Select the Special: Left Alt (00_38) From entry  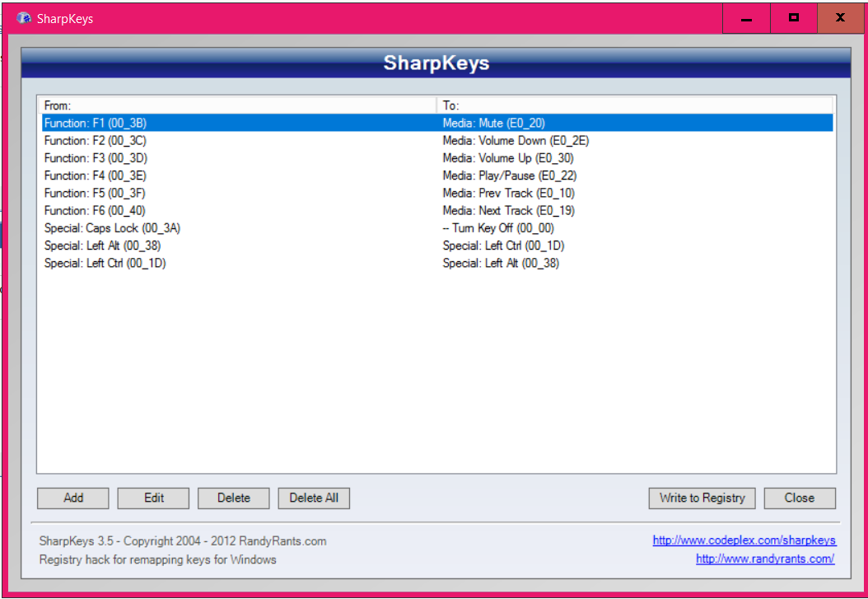click(102, 246)
